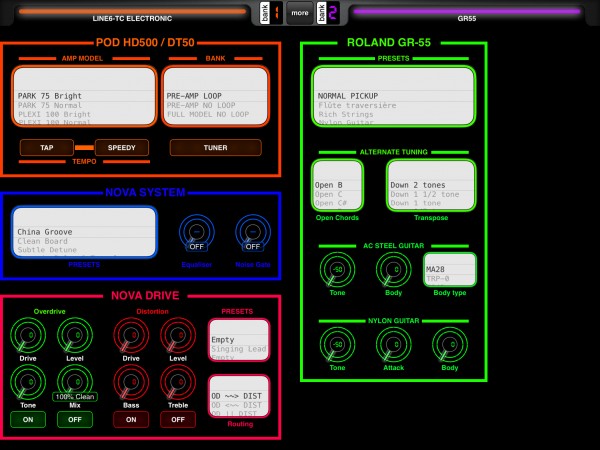This screenshot has width=600, height=450.
Task: Switch to the GR55 tab
Action: coord(466,15)
